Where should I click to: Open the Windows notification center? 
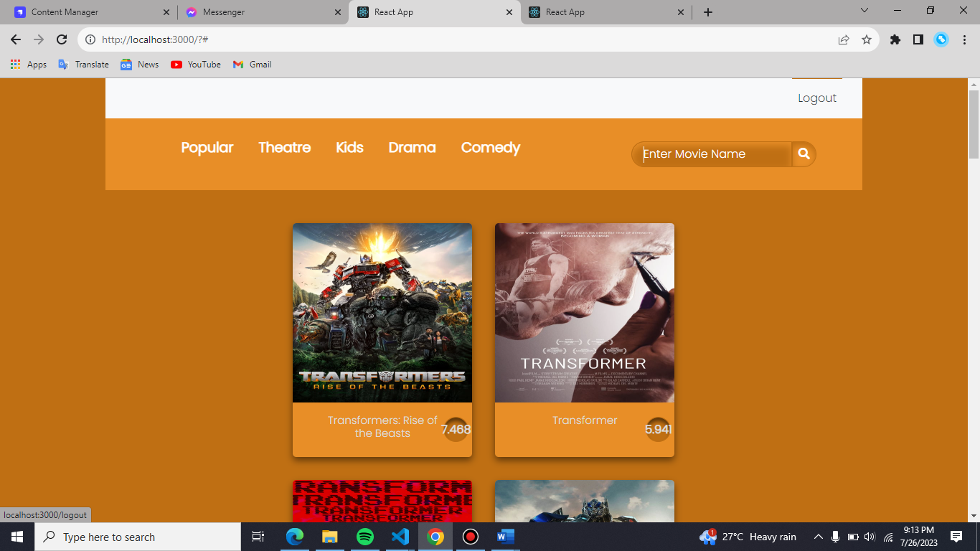pos(956,537)
